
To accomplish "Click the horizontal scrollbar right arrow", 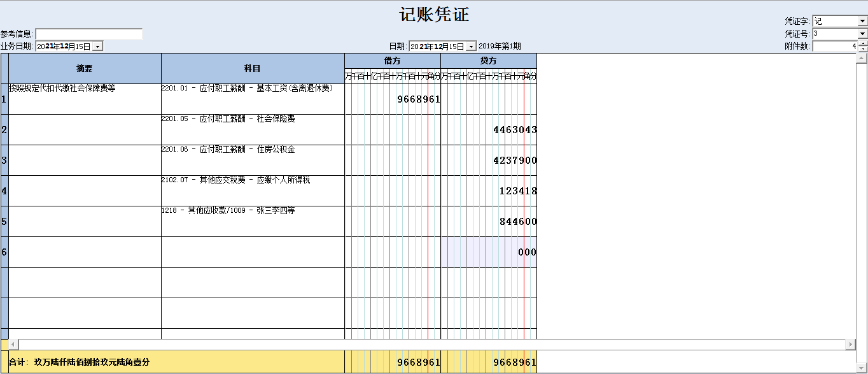I will [x=850, y=344].
